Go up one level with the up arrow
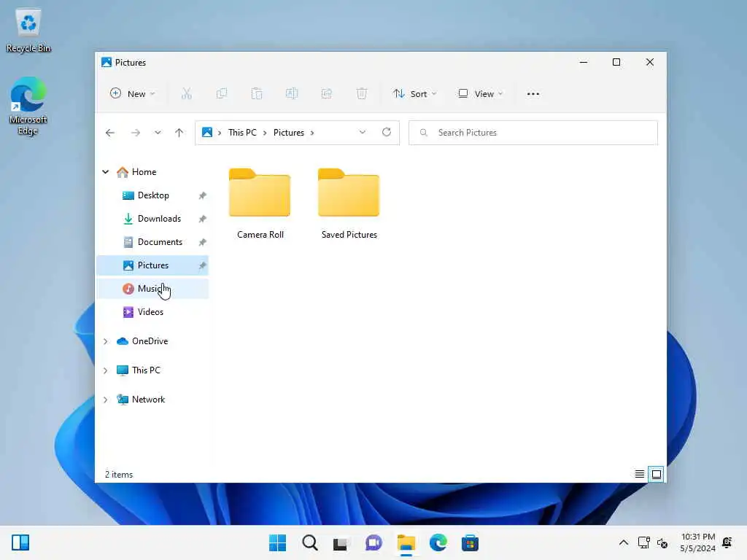This screenshot has height=560, width=747. click(179, 133)
